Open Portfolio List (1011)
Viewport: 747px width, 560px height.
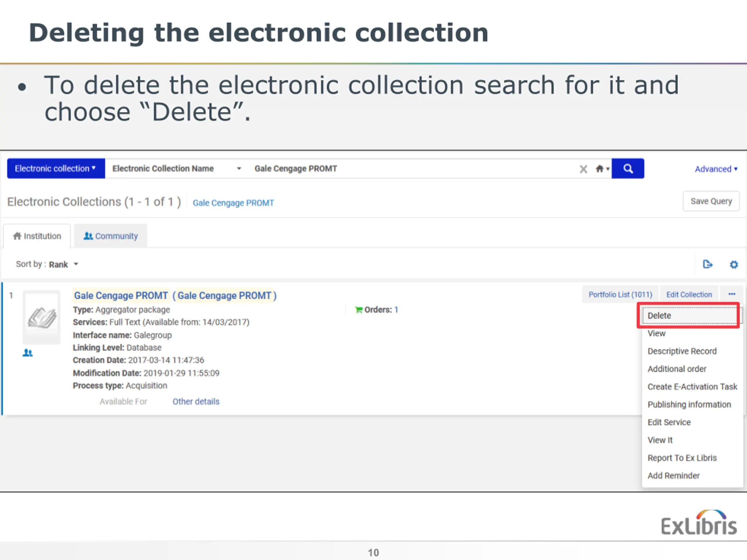[x=620, y=295]
